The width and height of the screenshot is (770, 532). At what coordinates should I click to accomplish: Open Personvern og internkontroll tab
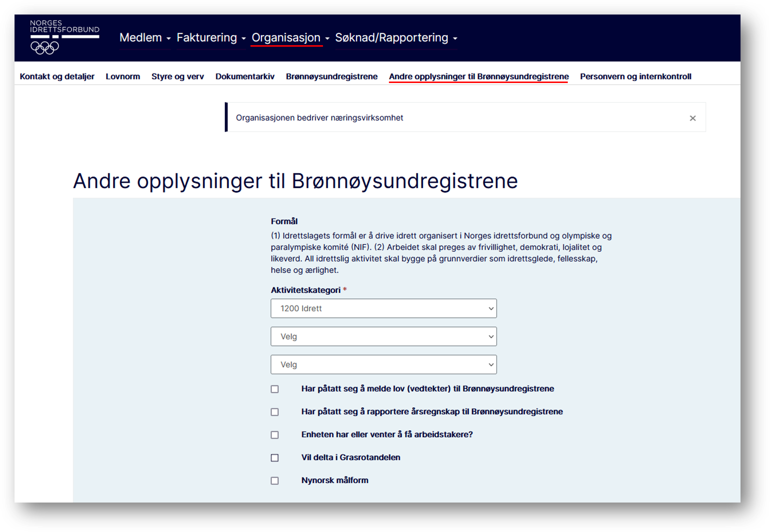[635, 76]
